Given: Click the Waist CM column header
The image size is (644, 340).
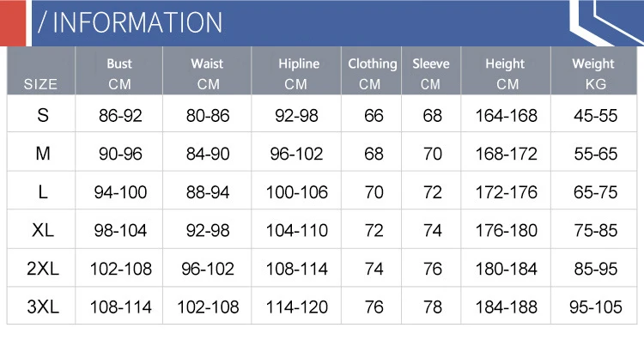Looking at the screenshot, I should (x=208, y=74).
